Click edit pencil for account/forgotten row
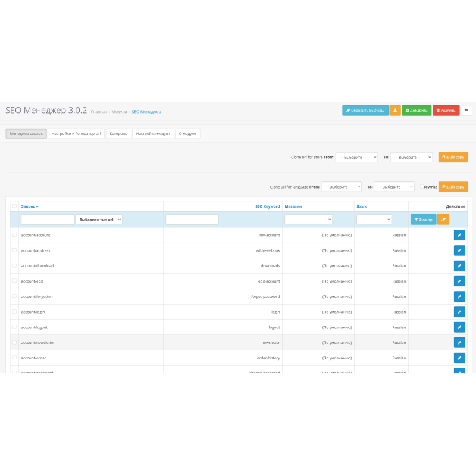Screen dimensions: 476x476 459,296
